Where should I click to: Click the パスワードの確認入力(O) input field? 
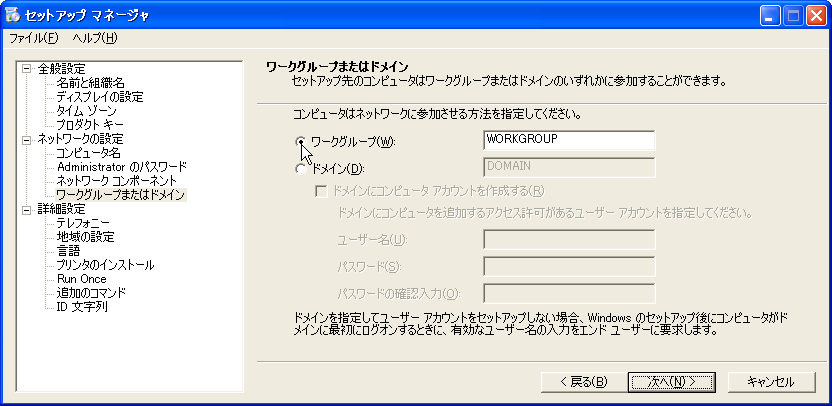point(569,293)
